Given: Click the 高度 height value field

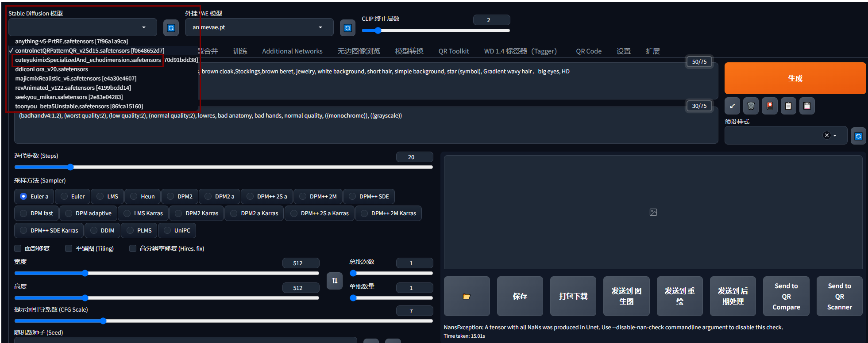Looking at the screenshot, I should click(301, 288).
